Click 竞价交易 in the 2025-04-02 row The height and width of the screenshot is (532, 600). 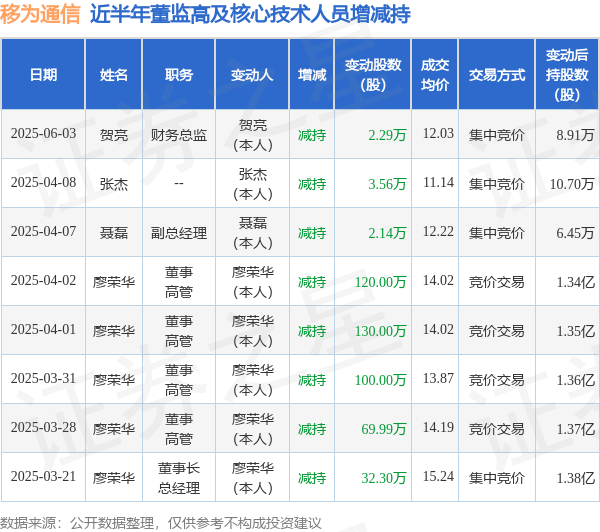497,282
